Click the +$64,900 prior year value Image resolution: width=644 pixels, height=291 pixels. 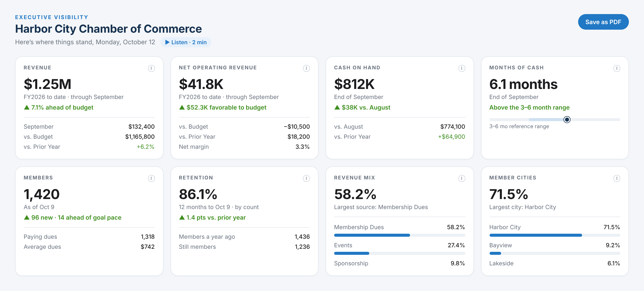coord(452,137)
